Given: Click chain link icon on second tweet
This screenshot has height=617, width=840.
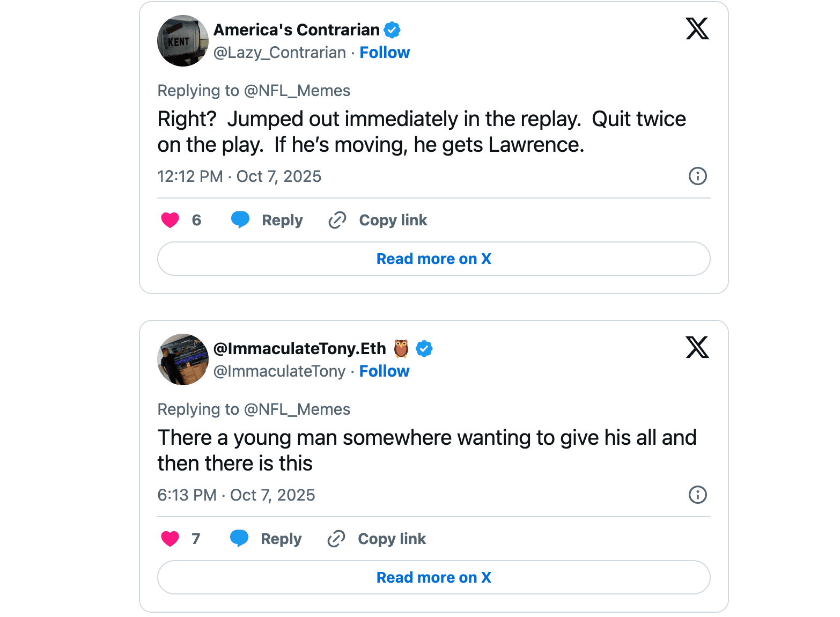Looking at the screenshot, I should 336,539.
